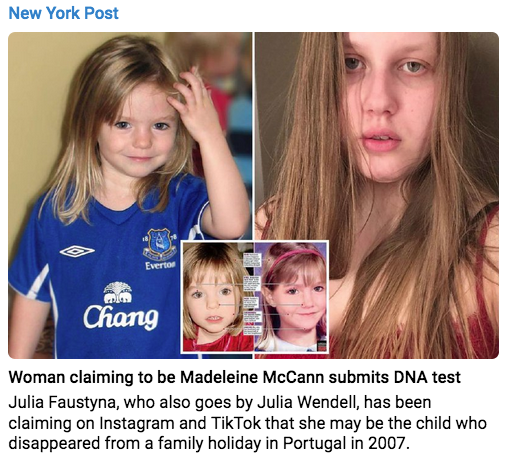Screen dimensions: 508x462
Task: Click the word Everton under the crest
Action: pyautogui.click(x=160, y=265)
